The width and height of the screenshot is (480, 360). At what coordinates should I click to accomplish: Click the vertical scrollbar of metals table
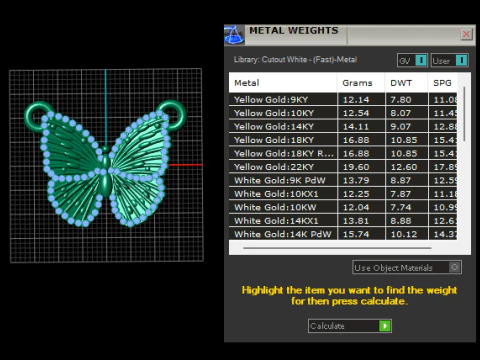(464, 114)
